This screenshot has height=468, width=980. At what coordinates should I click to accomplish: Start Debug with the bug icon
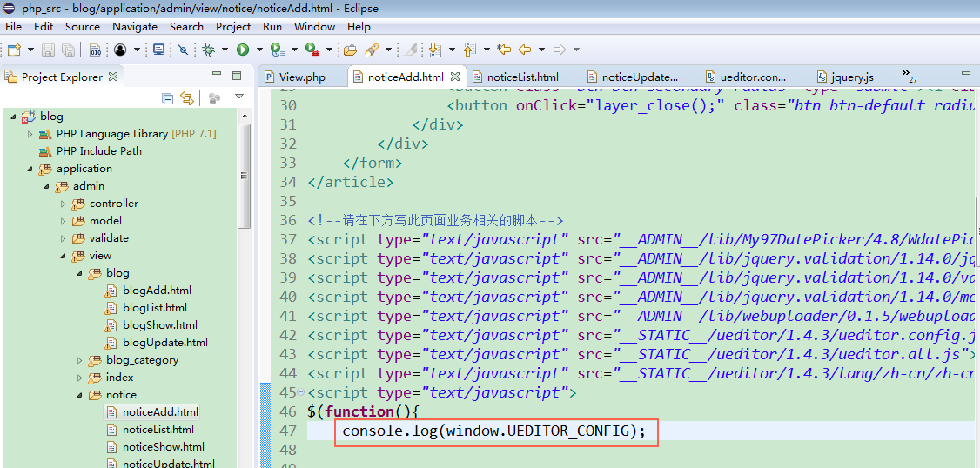(x=208, y=50)
